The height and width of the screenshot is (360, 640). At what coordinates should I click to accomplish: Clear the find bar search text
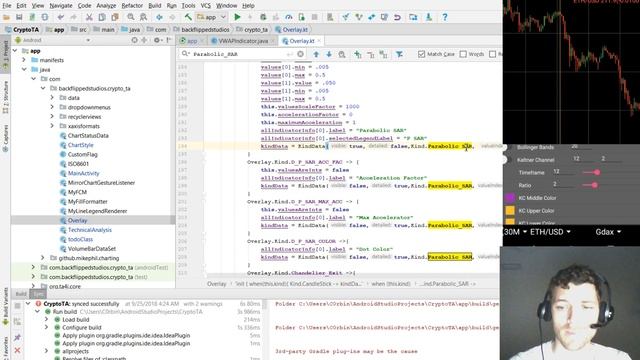point(300,54)
